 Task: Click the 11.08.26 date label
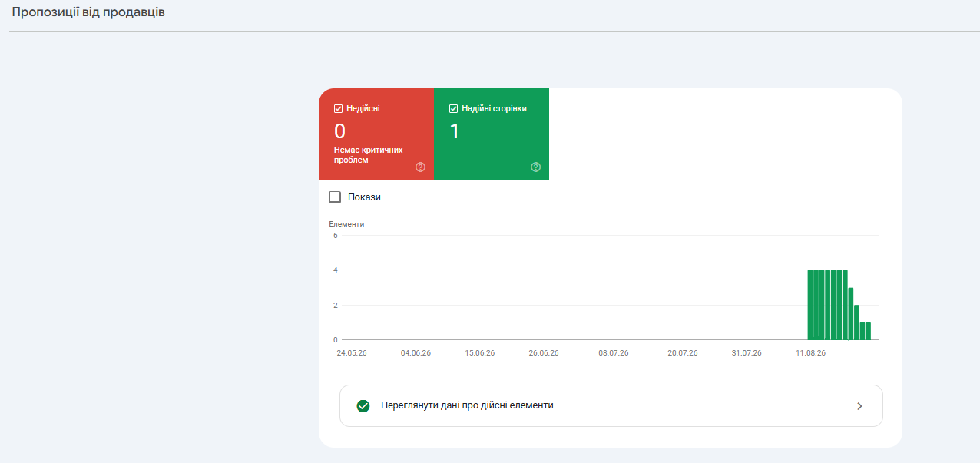coord(810,353)
